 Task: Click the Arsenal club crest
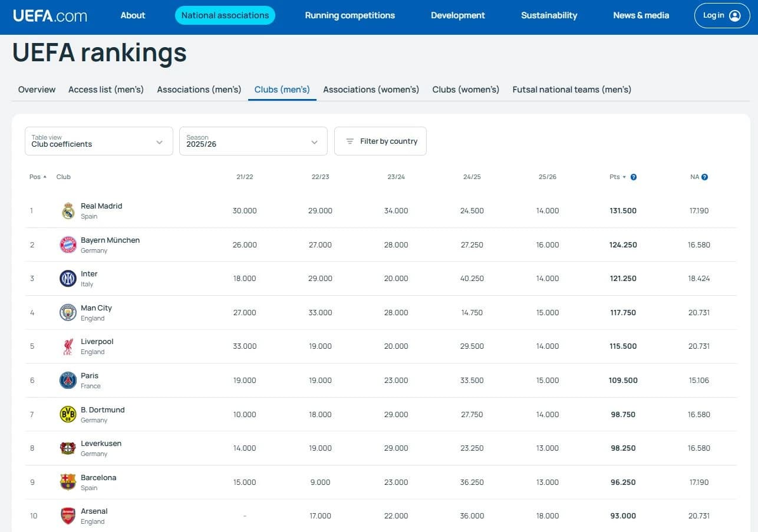point(68,516)
